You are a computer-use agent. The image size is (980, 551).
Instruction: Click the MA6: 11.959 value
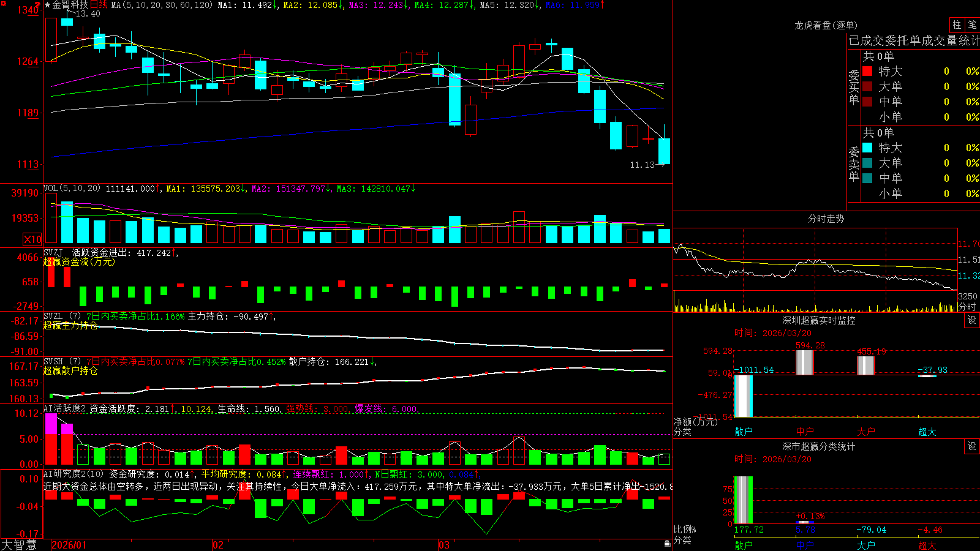click(575, 5)
